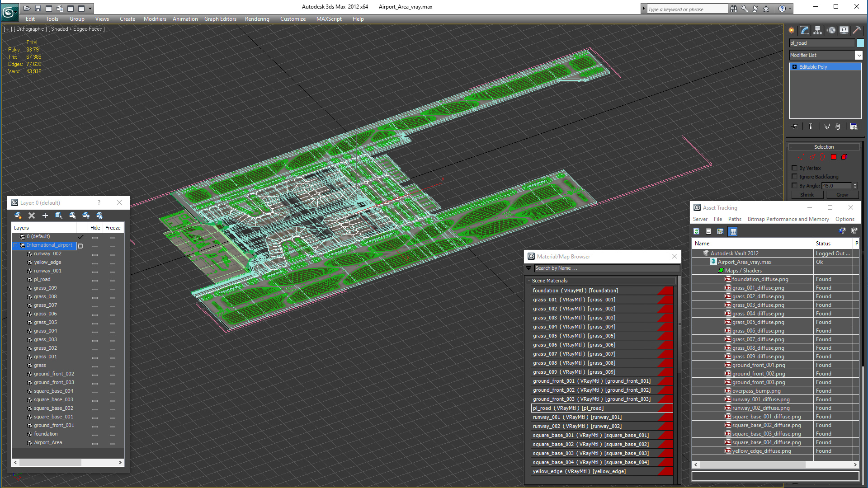Screen dimensions: 868x488
Task: Enable Ignore Backfacing checkbox
Action: tap(794, 177)
